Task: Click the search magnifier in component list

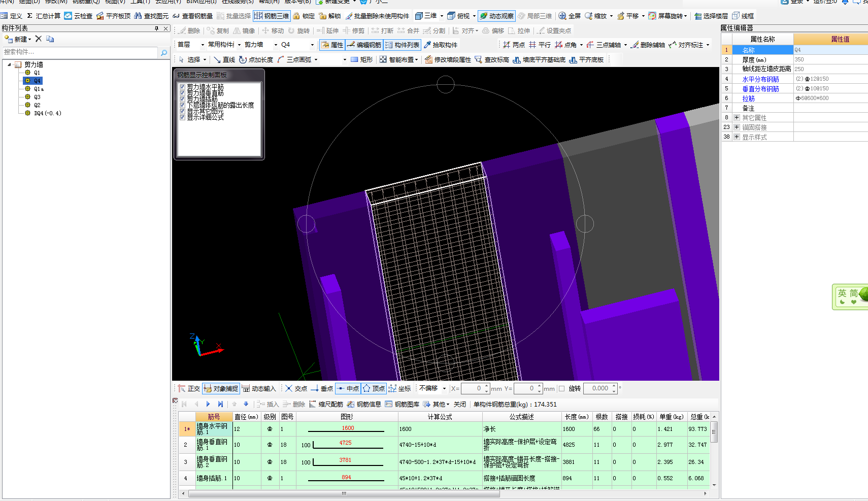Action: (164, 52)
